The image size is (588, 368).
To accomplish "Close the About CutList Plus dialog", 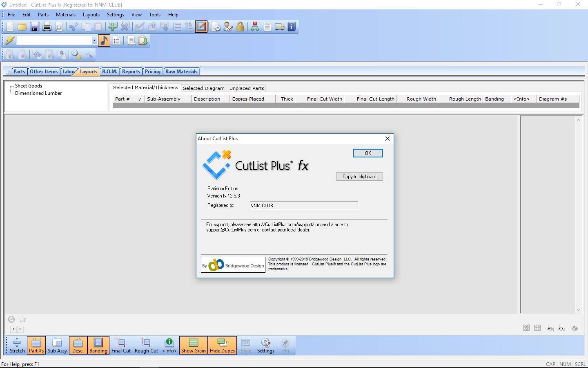I will [x=388, y=139].
